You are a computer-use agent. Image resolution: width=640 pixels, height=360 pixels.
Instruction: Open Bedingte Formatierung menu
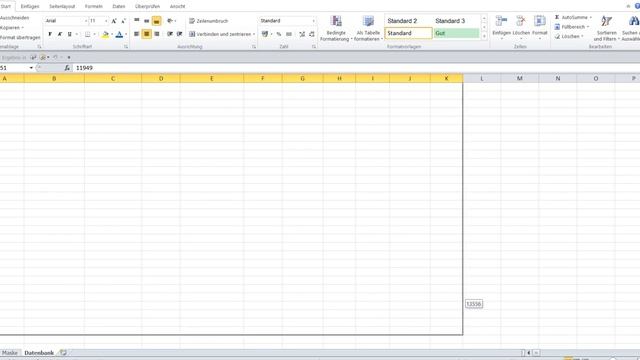point(336,28)
